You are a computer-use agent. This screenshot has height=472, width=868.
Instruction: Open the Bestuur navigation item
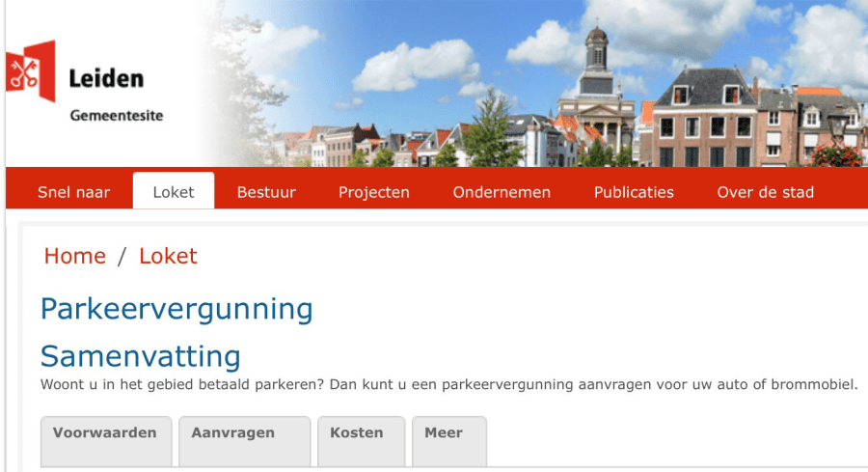[x=266, y=192]
